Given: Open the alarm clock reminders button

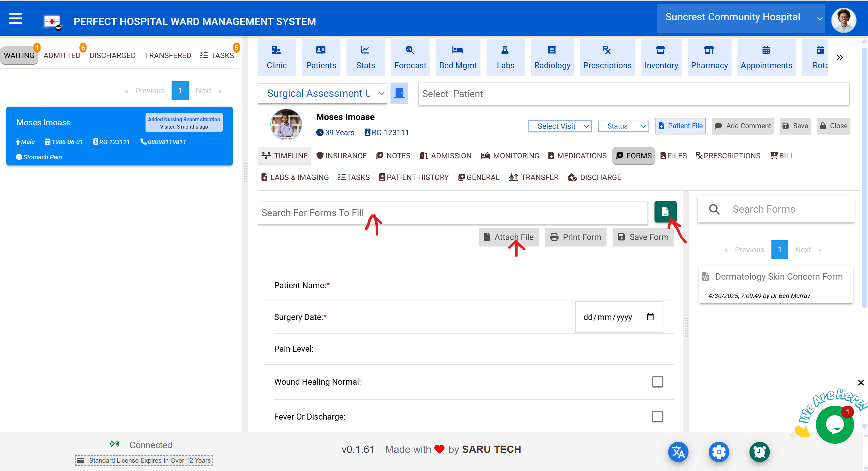Looking at the screenshot, I should [x=759, y=452].
